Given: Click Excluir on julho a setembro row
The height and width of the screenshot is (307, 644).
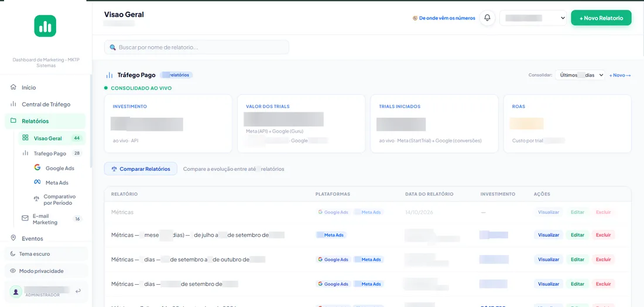Looking at the screenshot, I should [x=604, y=234].
